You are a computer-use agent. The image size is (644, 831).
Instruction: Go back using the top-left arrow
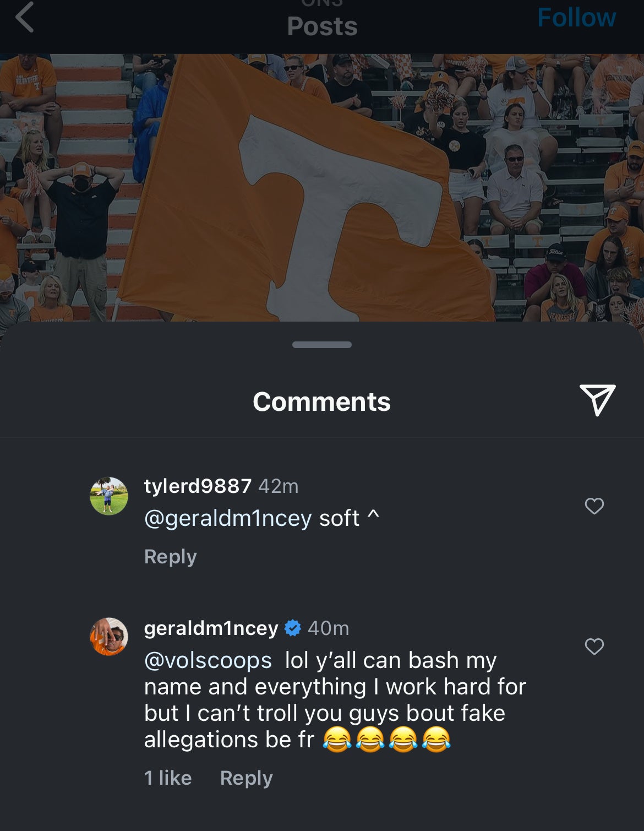click(x=25, y=17)
